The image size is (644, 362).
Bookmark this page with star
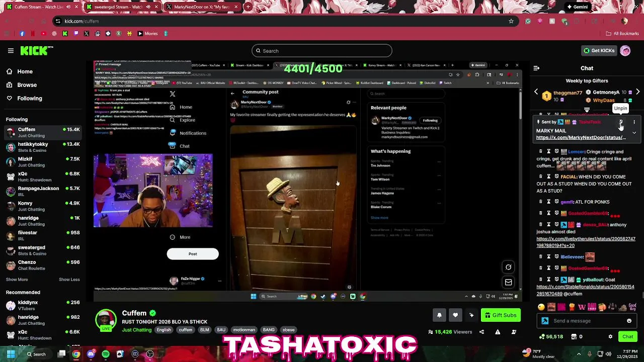511,21
